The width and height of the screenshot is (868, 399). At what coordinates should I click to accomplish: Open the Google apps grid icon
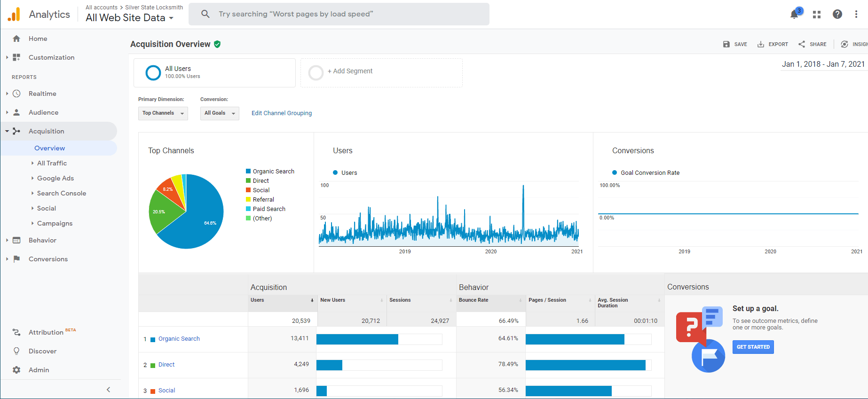point(817,15)
